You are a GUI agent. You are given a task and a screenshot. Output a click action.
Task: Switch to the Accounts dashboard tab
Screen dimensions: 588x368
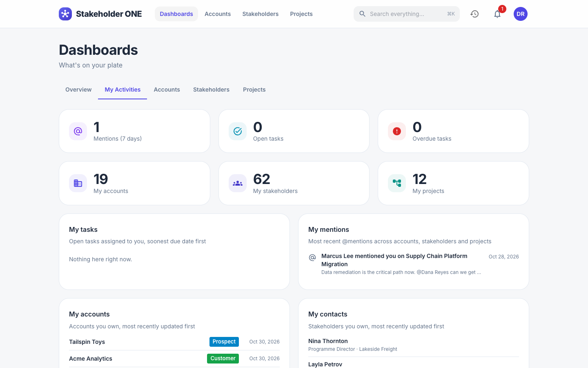tap(167, 90)
